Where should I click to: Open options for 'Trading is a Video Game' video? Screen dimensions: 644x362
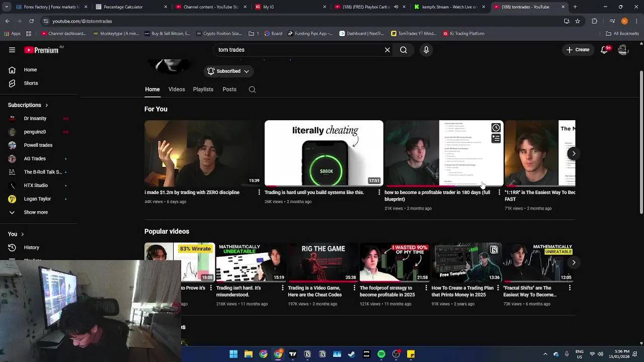[x=354, y=288]
